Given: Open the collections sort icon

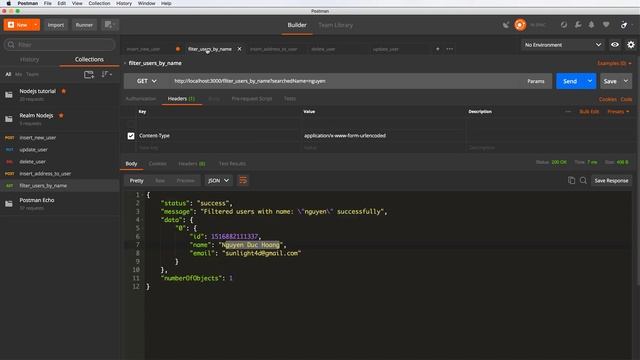Looking at the screenshot, I should pos(106,74).
